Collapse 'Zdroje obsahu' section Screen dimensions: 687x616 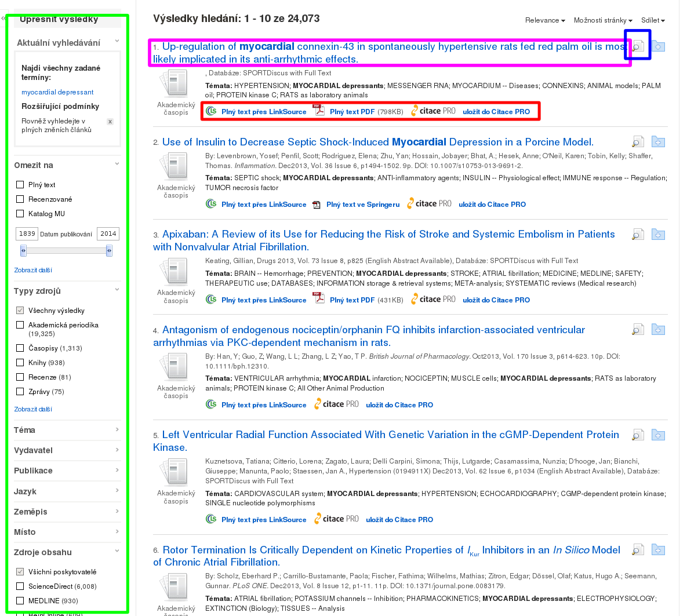tap(117, 551)
